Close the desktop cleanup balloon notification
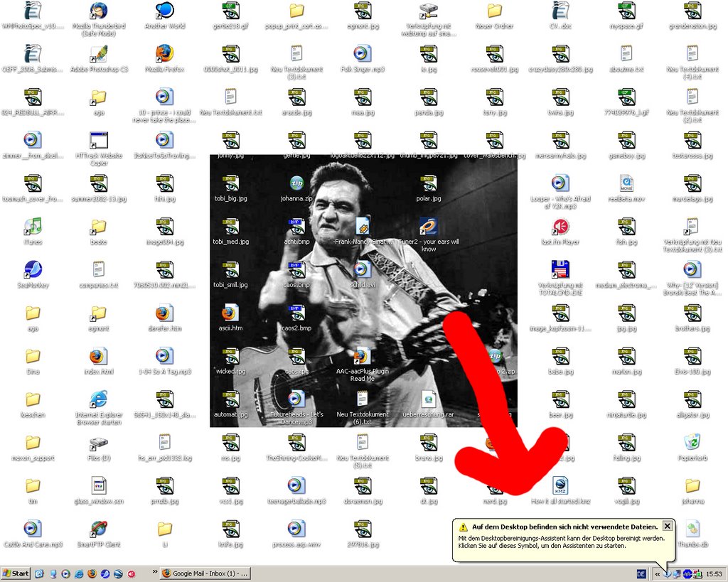This screenshot has width=728, height=582. (x=667, y=526)
